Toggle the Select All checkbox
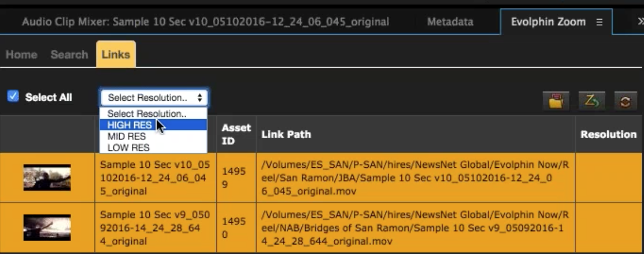The image size is (644, 254). (x=13, y=97)
